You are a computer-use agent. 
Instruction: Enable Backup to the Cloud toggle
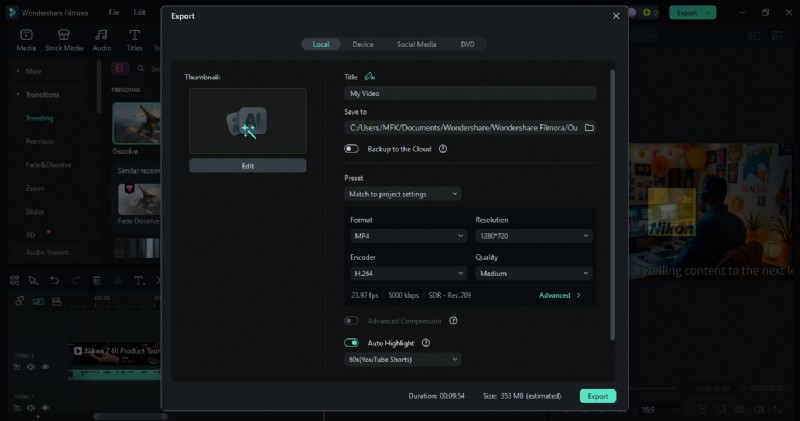pyautogui.click(x=351, y=149)
